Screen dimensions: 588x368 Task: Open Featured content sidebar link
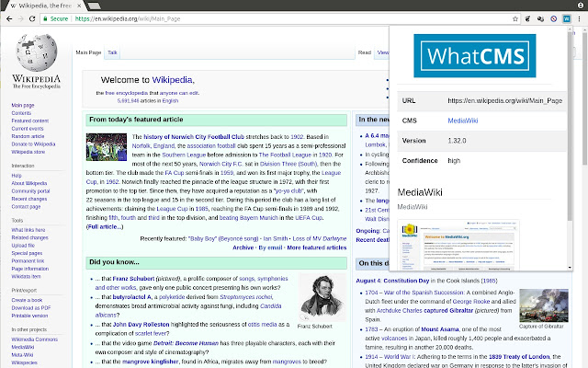tap(30, 121)
